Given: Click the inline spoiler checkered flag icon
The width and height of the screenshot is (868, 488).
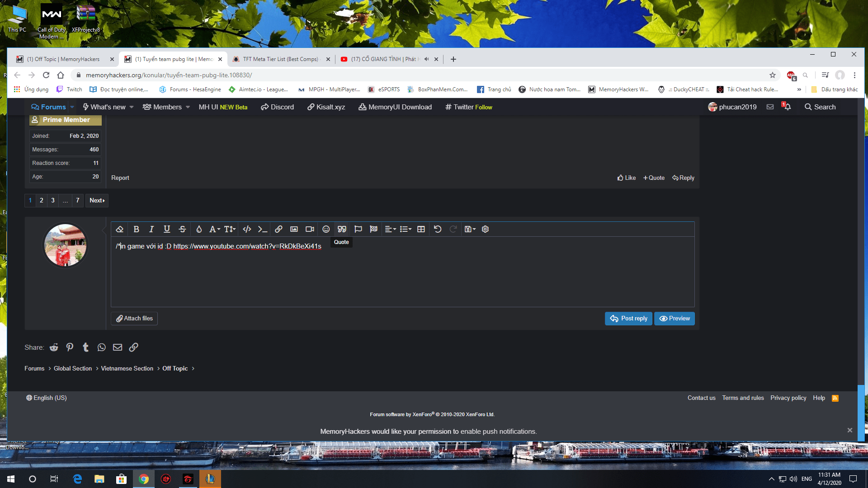Looking at the screenshot, I should pyautogui.click(x=373, y=229).
